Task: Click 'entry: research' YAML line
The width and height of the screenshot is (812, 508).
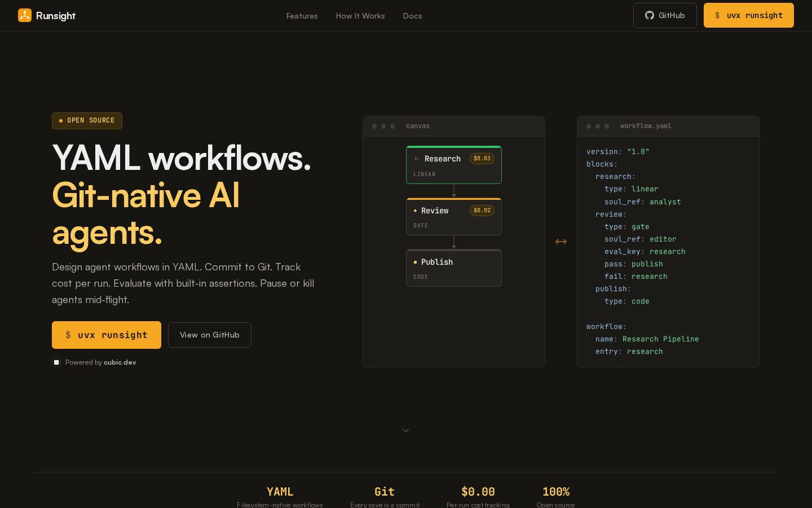Action: pos(629,351)
